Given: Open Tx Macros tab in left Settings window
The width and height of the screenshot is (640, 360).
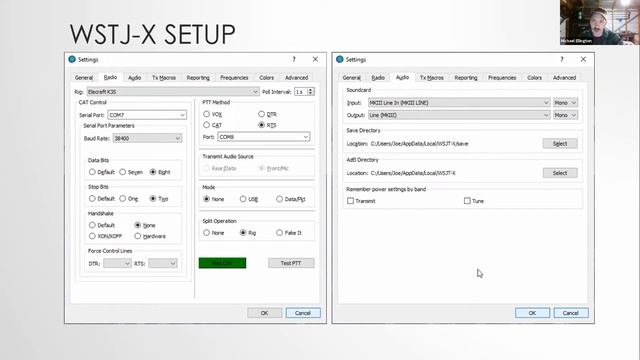Looking at the screenshot, I should [x=164, y=78].
